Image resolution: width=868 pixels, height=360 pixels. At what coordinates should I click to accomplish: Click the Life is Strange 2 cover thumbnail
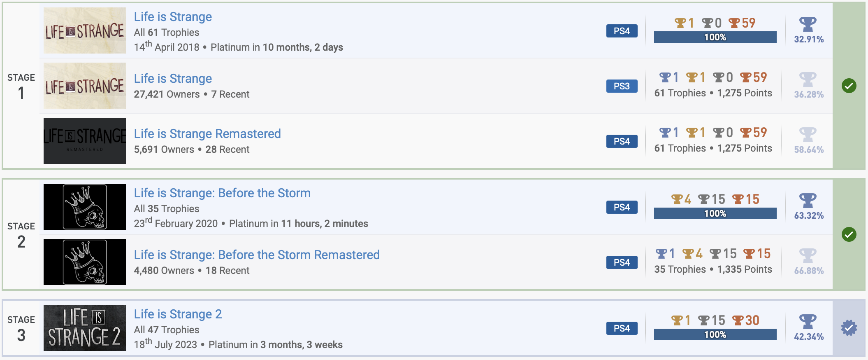click(85, 328)
